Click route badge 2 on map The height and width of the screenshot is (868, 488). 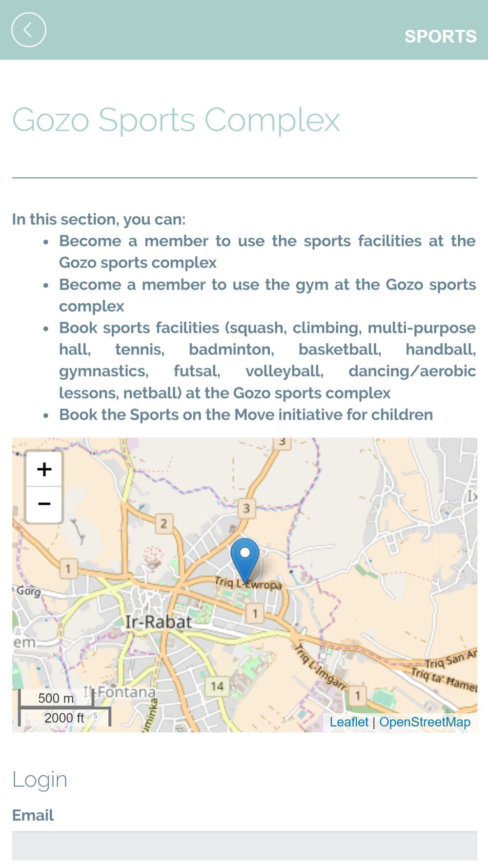[164, 524]
